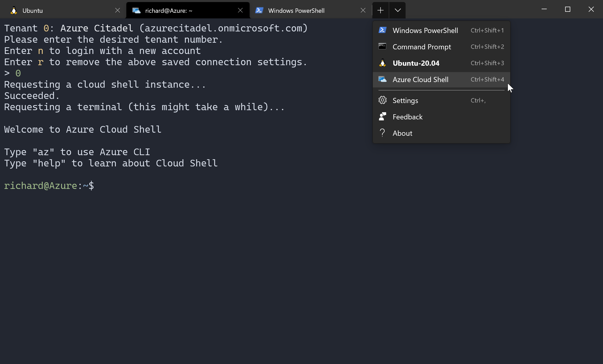Click the Ubuntu penguin icon on the first tab
Screen dimensions: 603x364
14,10
